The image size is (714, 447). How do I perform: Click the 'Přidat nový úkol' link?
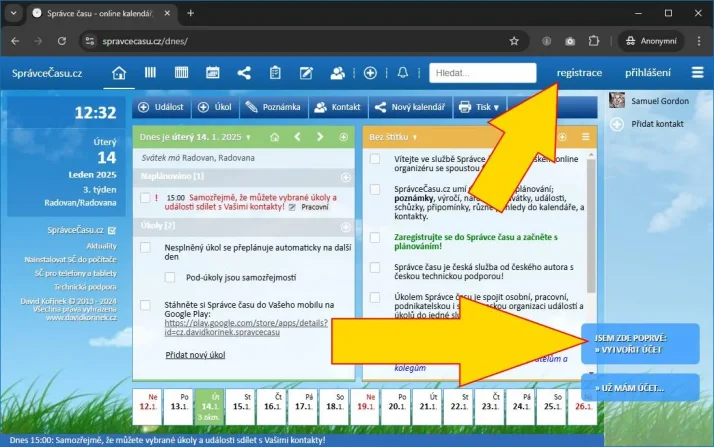[194, 355]
